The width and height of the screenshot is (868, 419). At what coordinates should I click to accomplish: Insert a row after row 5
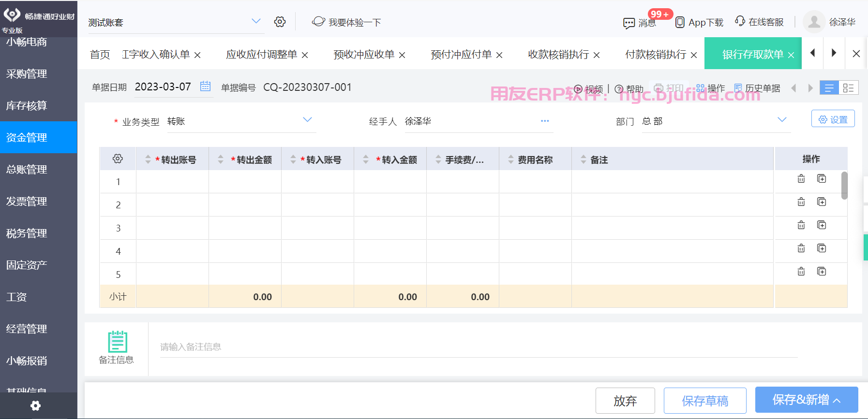[822, 272]
